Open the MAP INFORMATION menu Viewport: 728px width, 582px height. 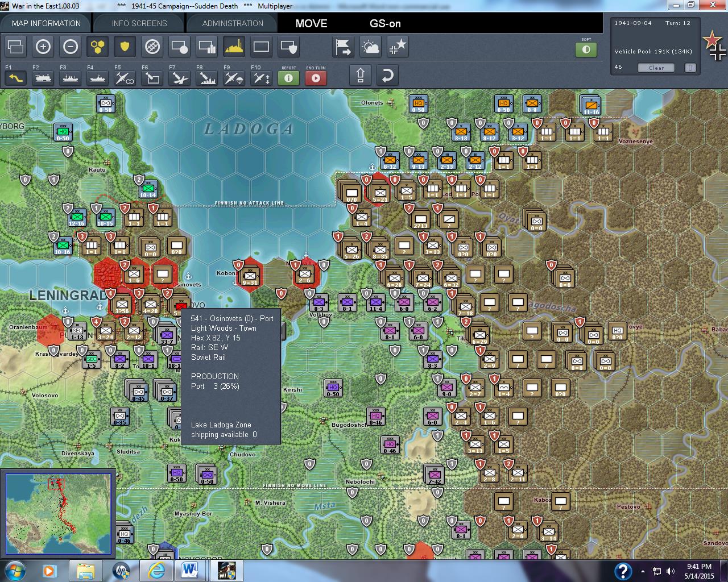pyautogui.click(x=46, y=23)
